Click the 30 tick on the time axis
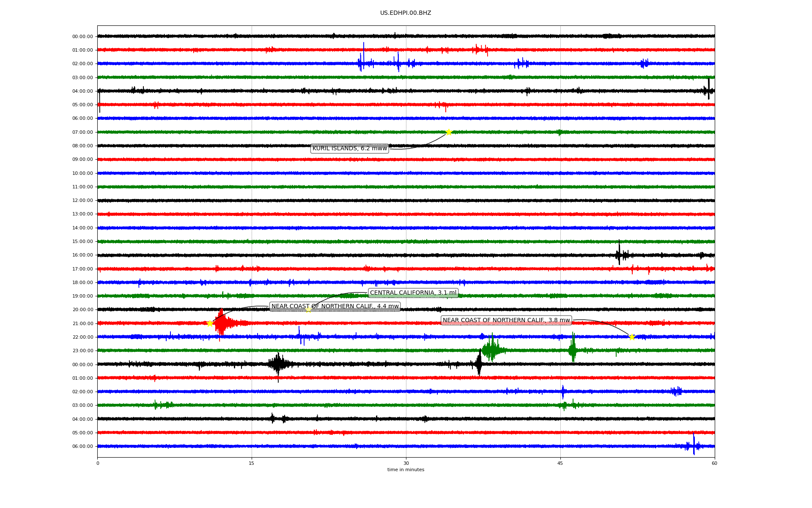The width and height of the screenshot is (812, 508). 406,463
